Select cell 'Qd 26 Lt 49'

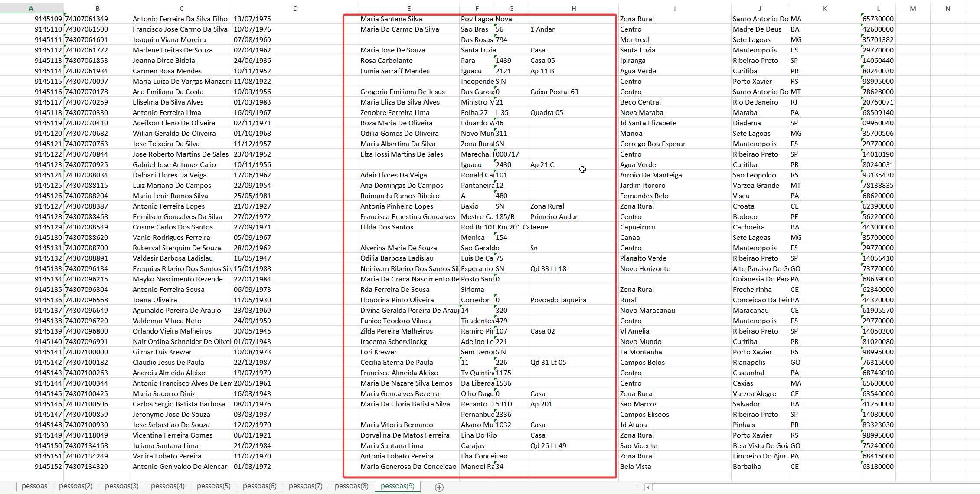click(574, 445)
